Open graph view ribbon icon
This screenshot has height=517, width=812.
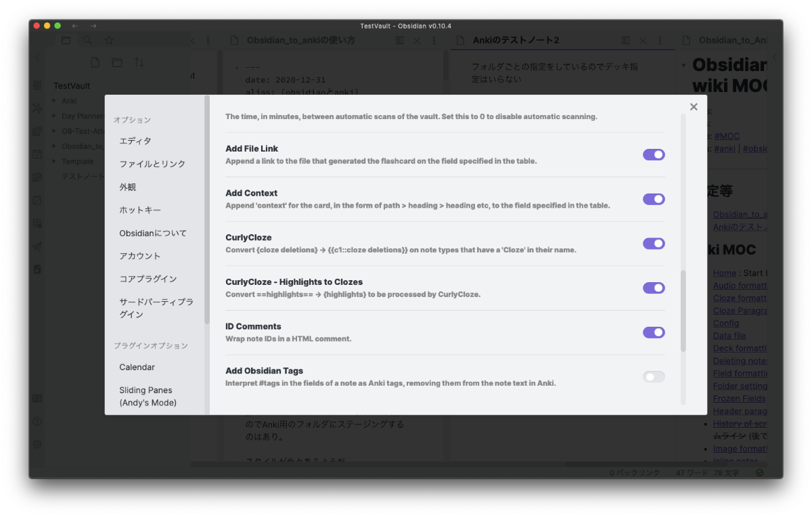[x=37, y=108]
